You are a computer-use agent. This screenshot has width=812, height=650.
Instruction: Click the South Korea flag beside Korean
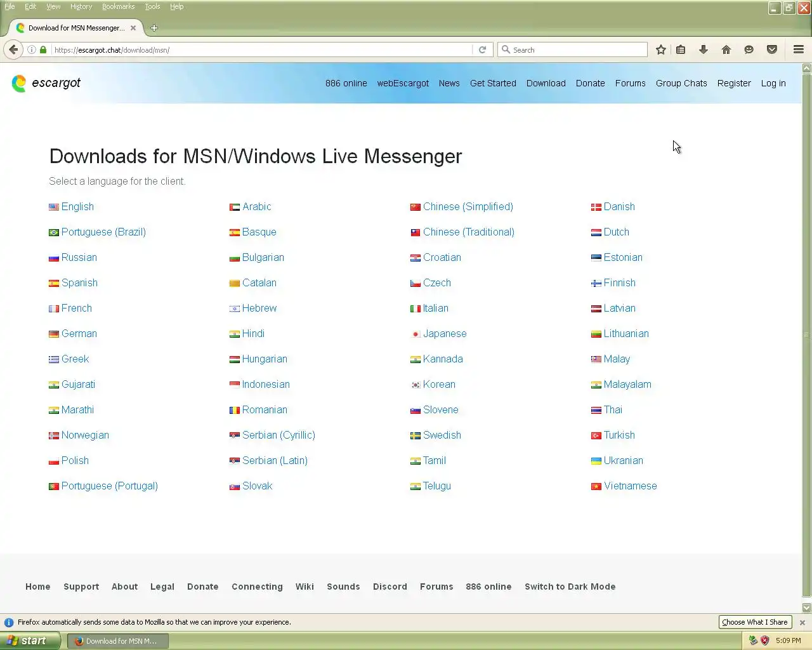[x=416, y=385]
